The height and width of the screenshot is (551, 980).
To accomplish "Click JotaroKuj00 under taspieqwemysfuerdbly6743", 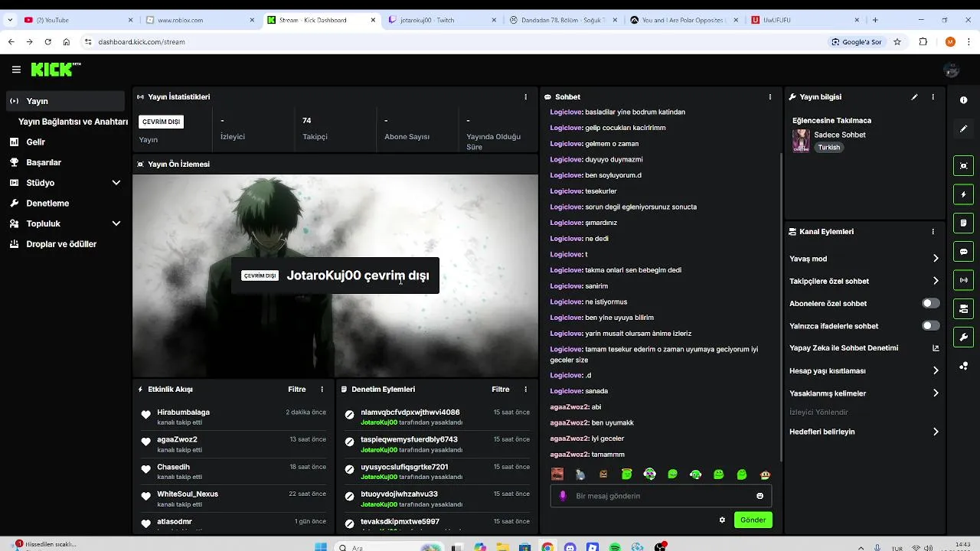I will click(x=379, y=450).
